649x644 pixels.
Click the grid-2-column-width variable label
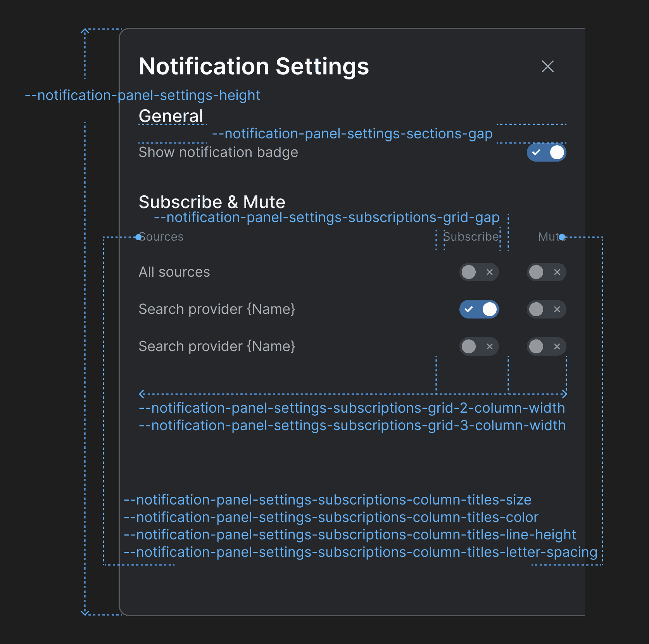pos(352,408)
